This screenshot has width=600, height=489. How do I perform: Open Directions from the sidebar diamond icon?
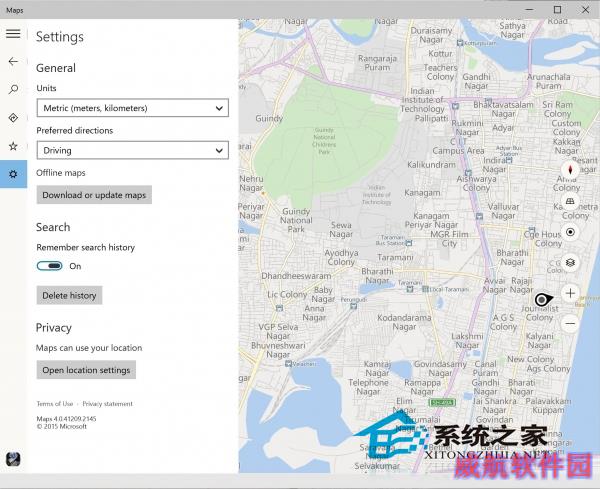(x=13, y=118)
